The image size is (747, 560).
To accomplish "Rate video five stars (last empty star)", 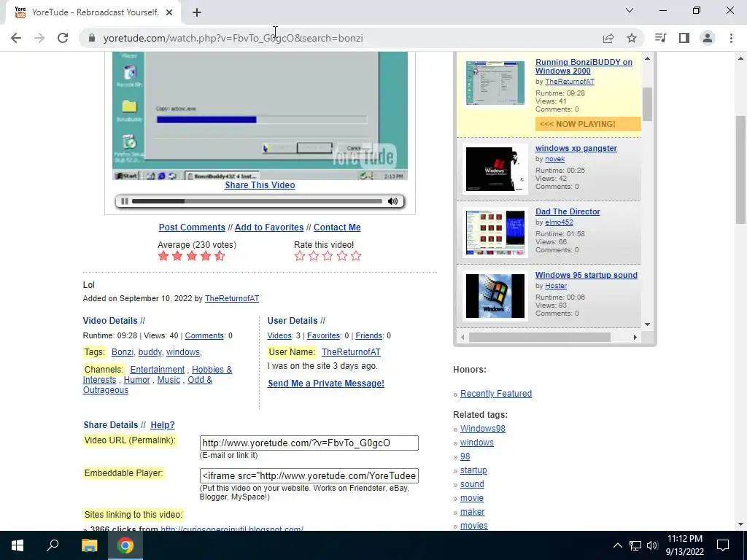I will 356,256.
